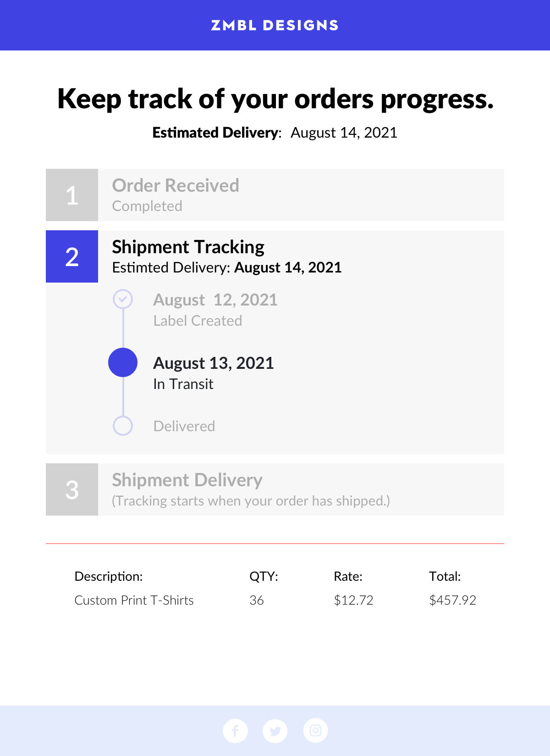
Task: Click the step 1 number box
Action: pos(72,195)
